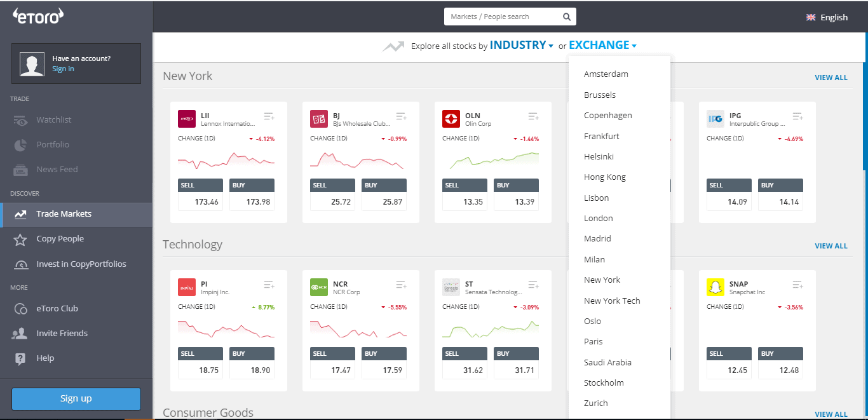
Task: Click the eToro logo
Action: pyautogui.click(x=38, y=17)
